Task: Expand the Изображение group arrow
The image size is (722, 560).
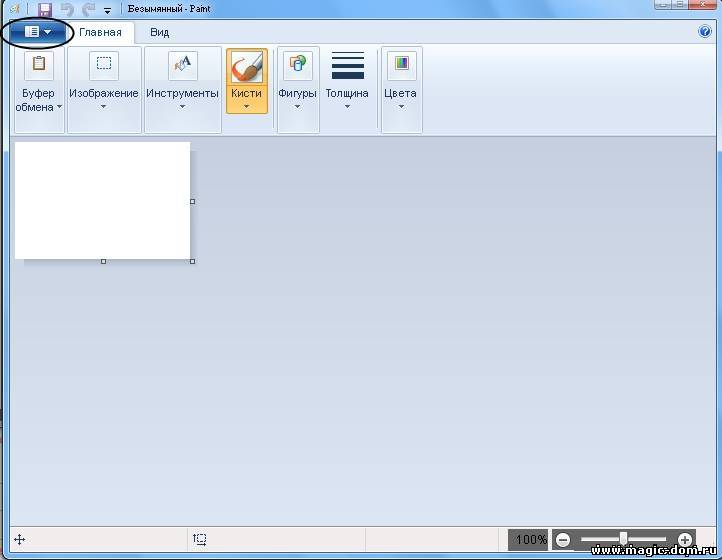Action: tap(104, 107)
